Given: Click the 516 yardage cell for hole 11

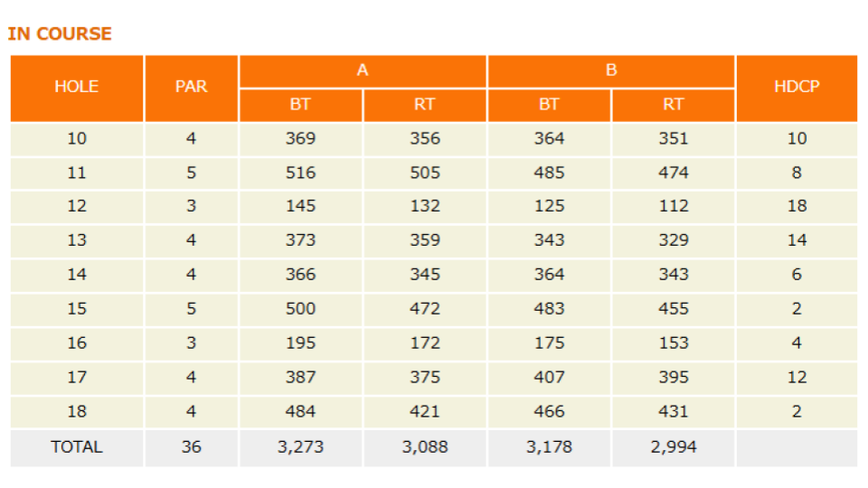Looking at the screenshot, I should (x=300, y=173).
